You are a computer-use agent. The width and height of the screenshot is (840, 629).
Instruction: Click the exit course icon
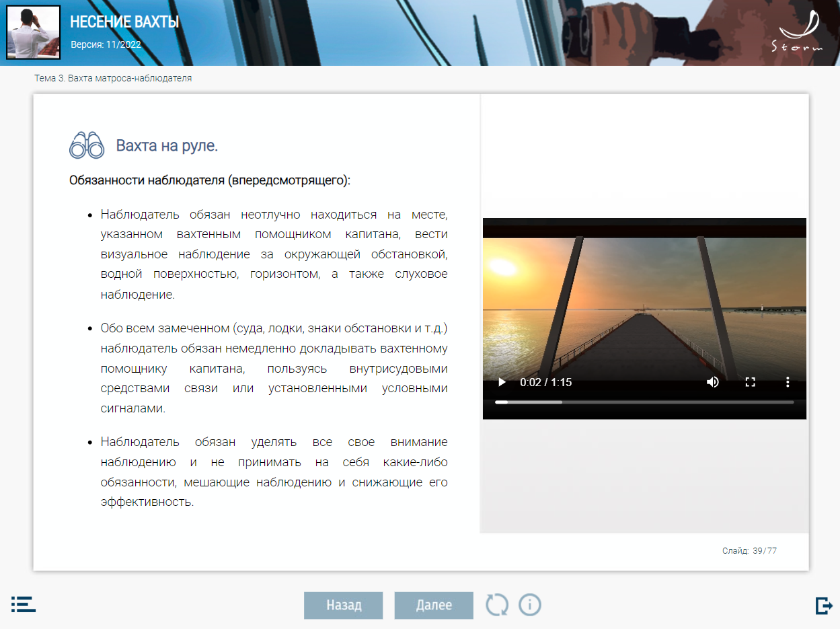coord(824,605)
